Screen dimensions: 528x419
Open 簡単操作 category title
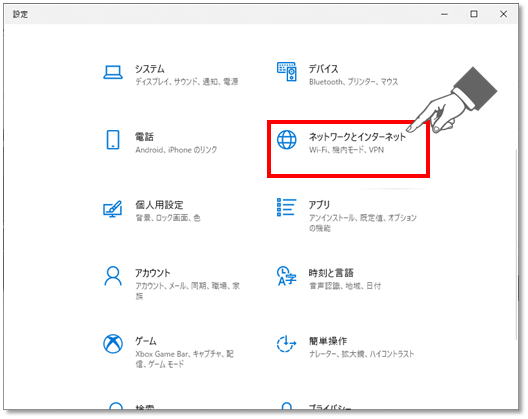pyautogui.click(x=328, y=341)
